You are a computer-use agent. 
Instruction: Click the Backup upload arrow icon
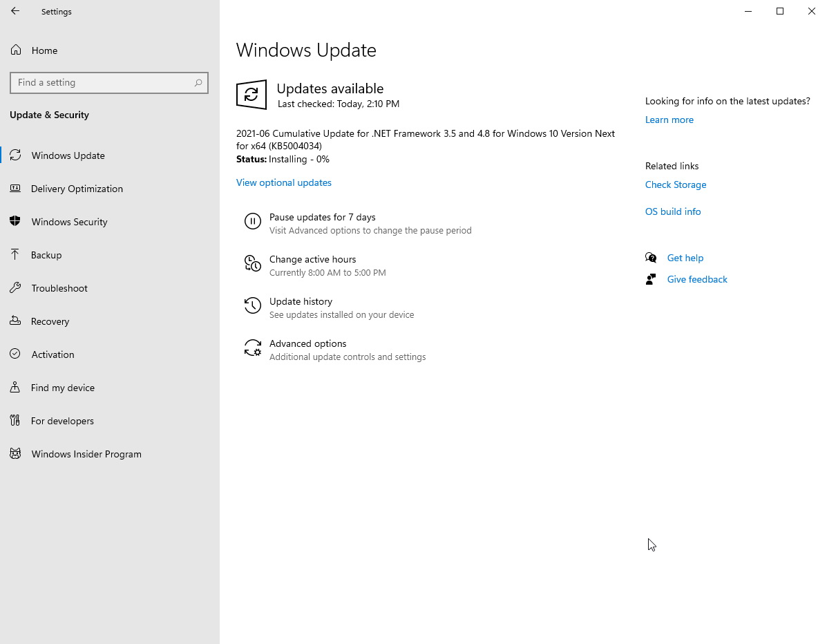[x=15, y=255]
